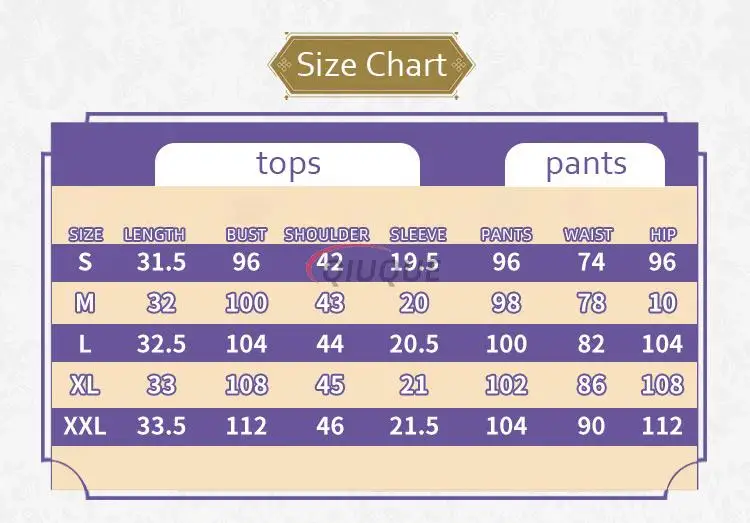
Task: Select the XL size row label
Action: coord(85,385)
